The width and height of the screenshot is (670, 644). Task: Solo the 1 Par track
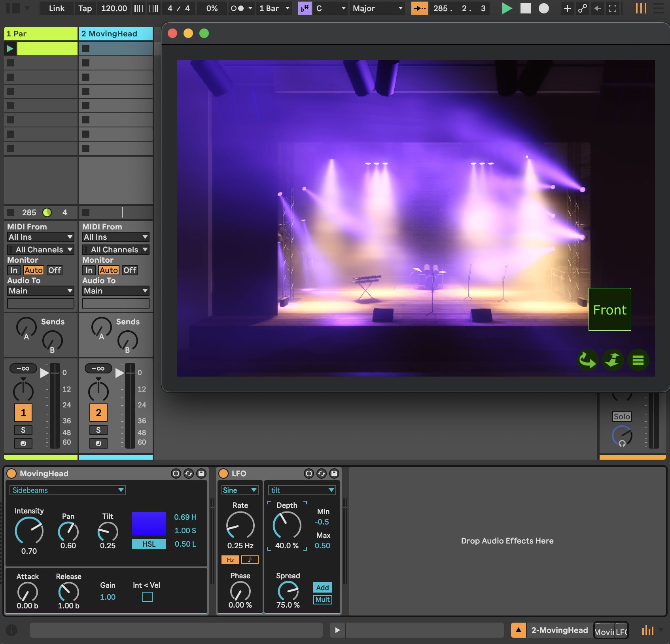pos(23,430)
